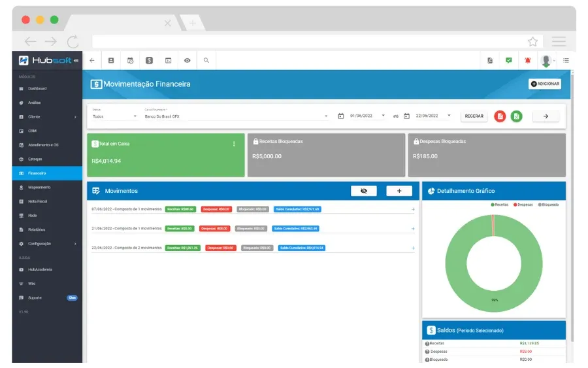The height and width of the screenshot is (368, 588).
Task: Open Mapeamento in the sidebar
Action: tap(47, 187)
